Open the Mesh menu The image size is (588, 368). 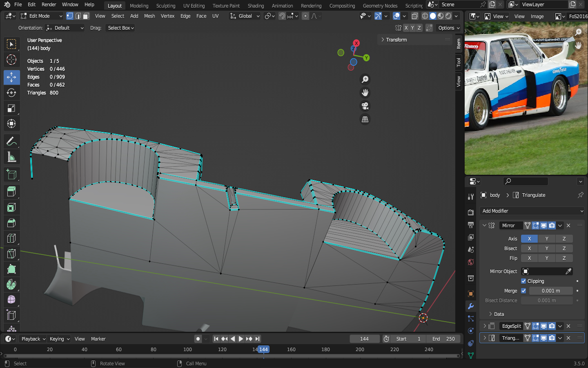tap(149, 16)
